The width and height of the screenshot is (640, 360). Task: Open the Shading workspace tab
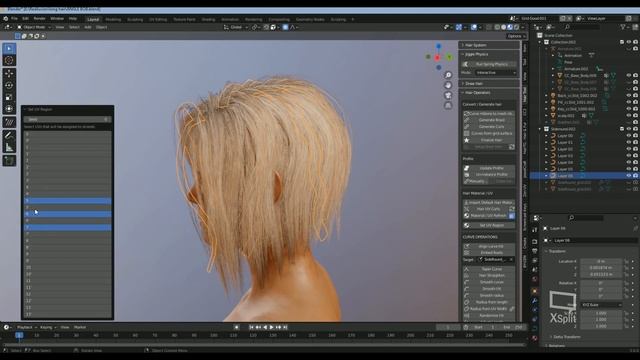coord(208,19)
